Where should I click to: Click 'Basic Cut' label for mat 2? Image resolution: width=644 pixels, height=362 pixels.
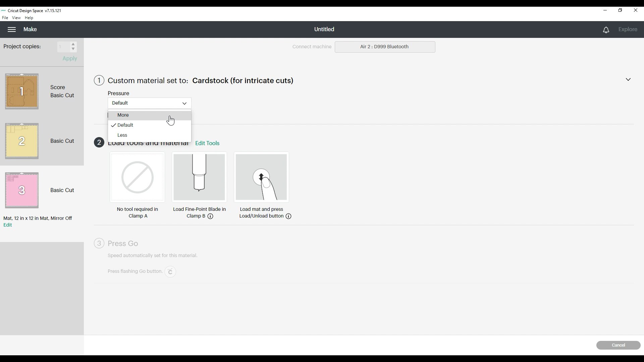[62, 141]
